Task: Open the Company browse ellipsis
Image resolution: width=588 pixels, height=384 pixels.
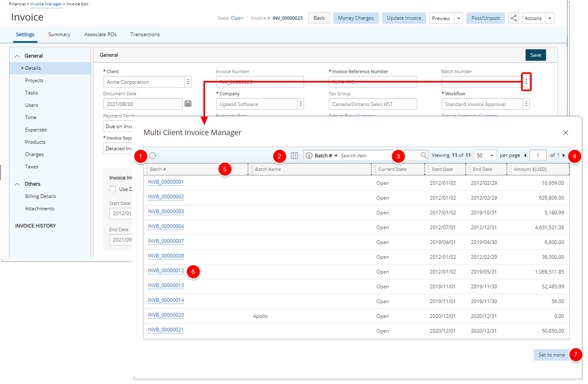Action: [x=301, y=104]
